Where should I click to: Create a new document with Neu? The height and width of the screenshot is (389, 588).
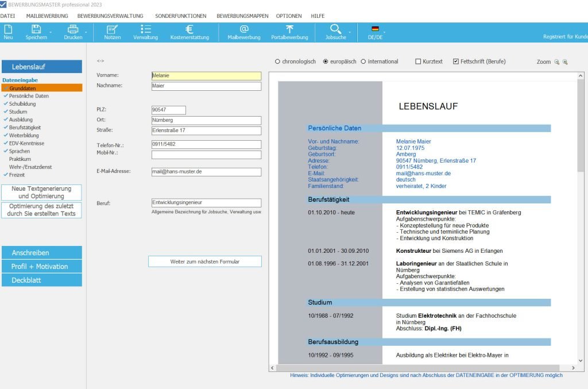tap(8, 32)
